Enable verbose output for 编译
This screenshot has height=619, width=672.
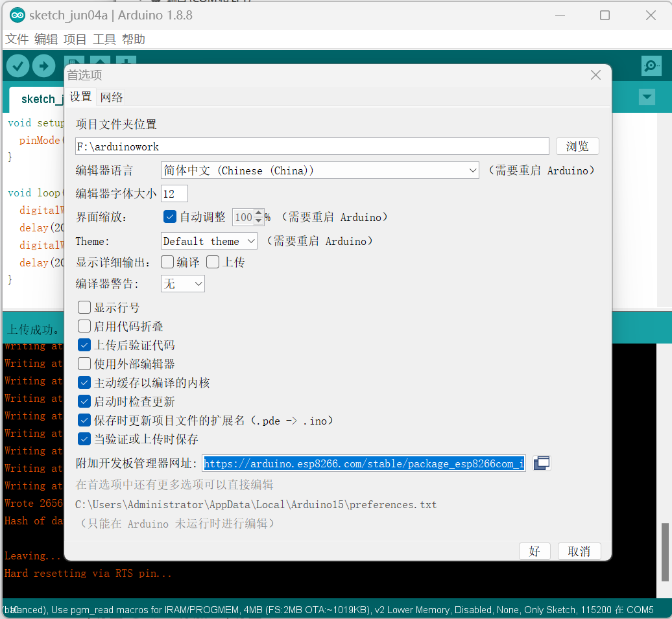point(167,262)
